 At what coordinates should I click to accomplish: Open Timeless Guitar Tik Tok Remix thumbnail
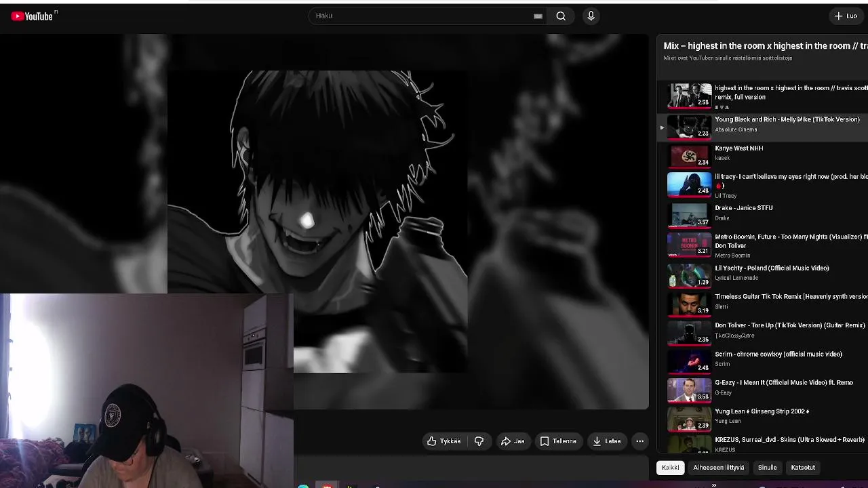click(690, 304)
